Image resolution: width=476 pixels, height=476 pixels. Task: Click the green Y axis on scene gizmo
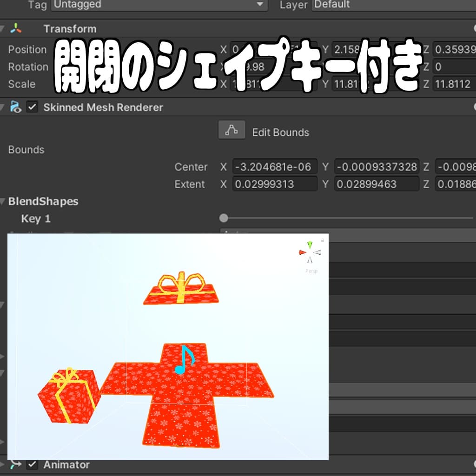310,245
